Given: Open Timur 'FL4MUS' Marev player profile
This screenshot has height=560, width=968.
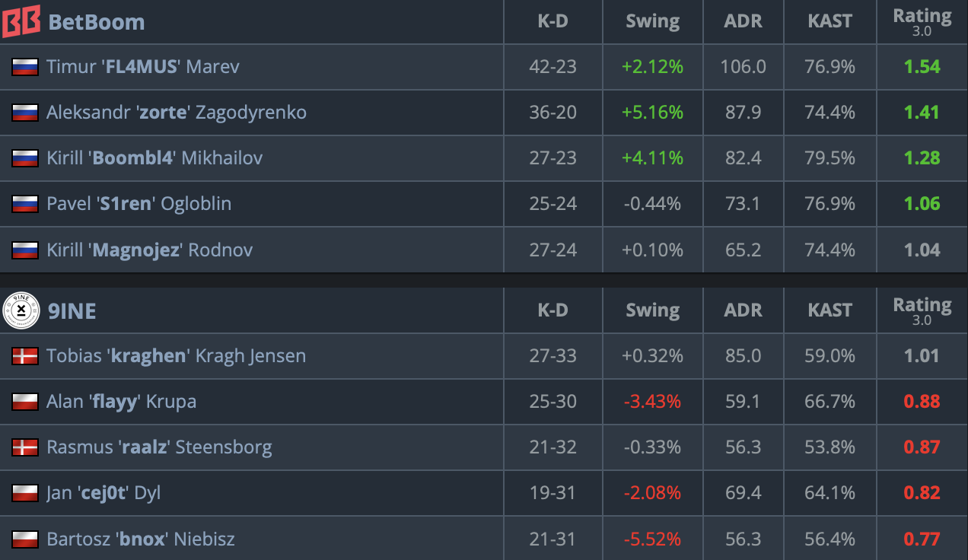Looking at the screenshot, I should click(x=143, y=67).
